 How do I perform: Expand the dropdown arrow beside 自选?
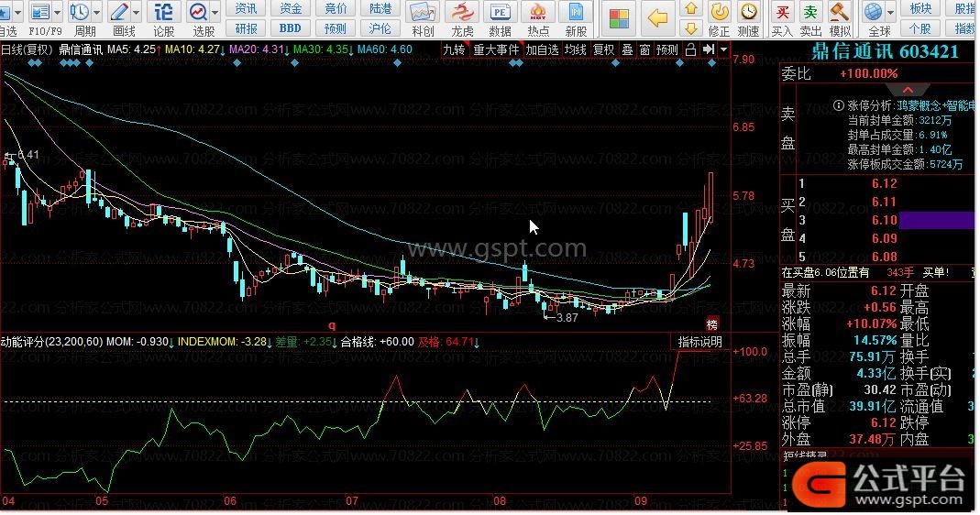pyautogui.click(x=17, y=12)
